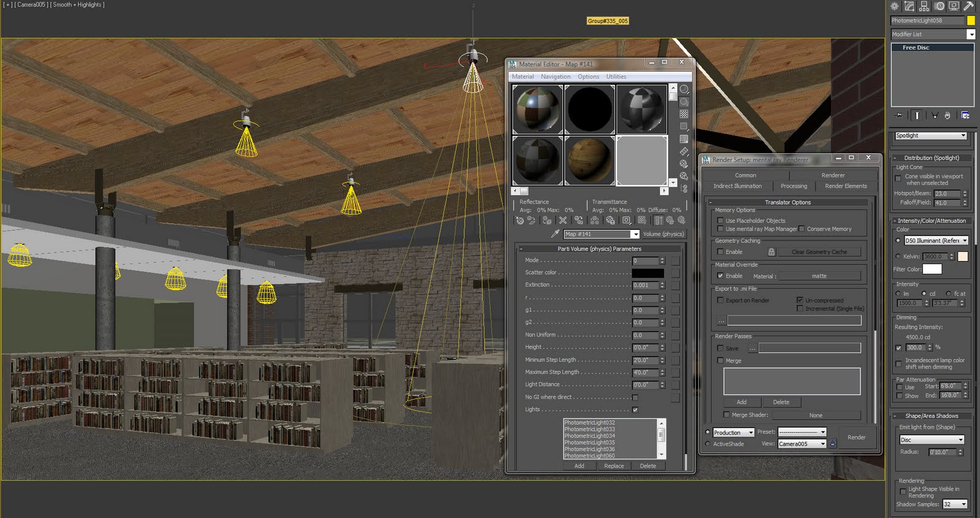Viewport: 980px width, 518px height.
Task: Collapse Parti Volume (physics) Parameters rollout
Action: click(x=599, y=249)
